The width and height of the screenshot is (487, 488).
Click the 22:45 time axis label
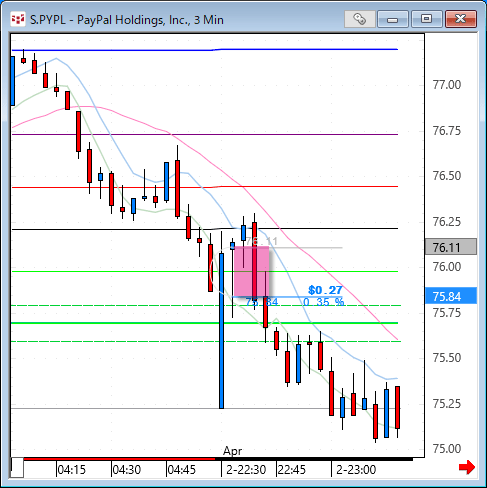(x=292, y=470)
